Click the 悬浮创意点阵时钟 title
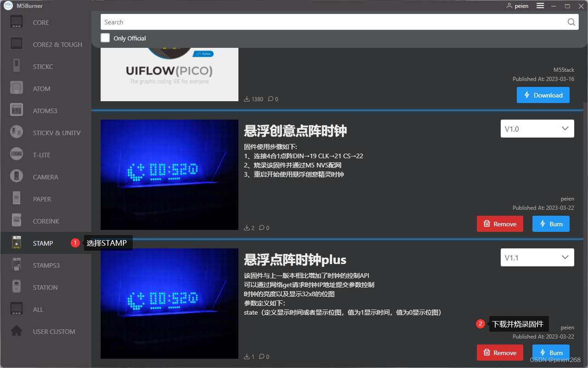588x368 pixels. [295, 131]
